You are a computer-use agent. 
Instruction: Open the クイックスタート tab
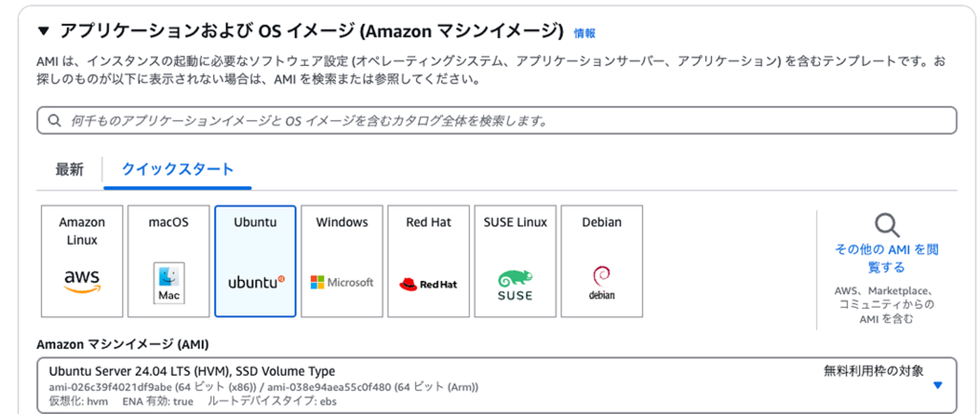[178, 169]
